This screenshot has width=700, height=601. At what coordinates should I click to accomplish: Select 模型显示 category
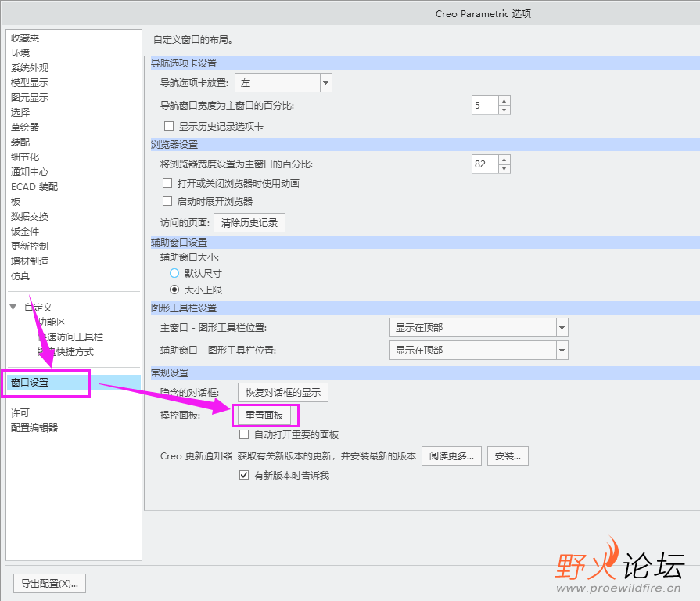(30, 83)
